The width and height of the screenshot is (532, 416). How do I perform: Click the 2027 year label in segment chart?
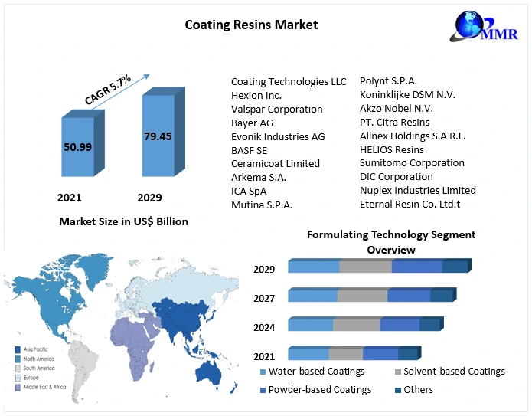pos(264,298)
